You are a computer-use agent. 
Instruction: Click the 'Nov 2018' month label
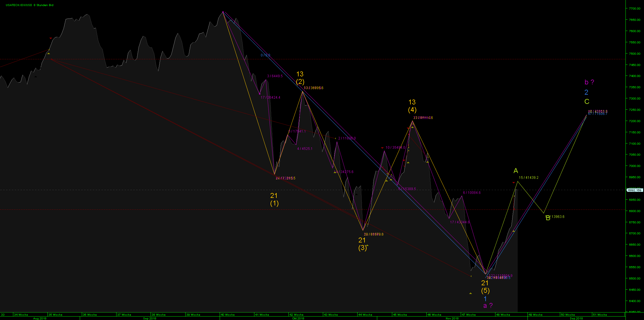coord(452,318)
